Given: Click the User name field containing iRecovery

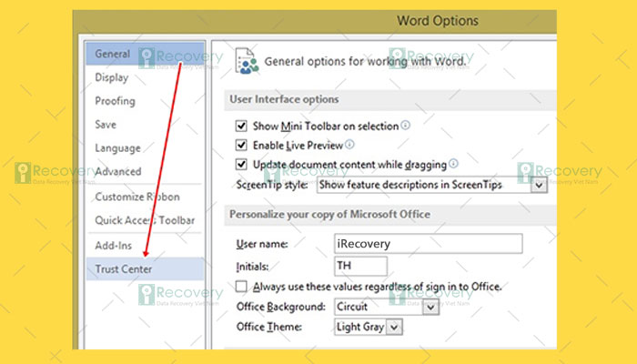Looking at the screenshot, I should click(x=429, y=244).
